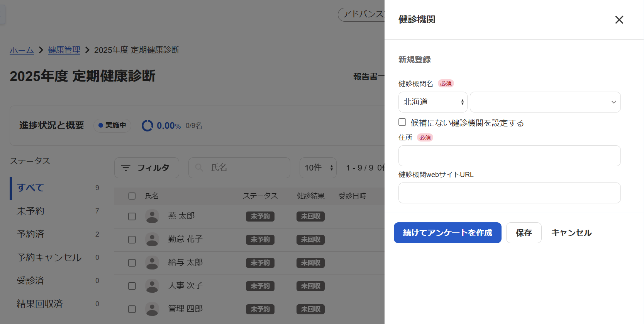
Task: Open the ホーム breadcrumb link
Action: tap(22, 50)
